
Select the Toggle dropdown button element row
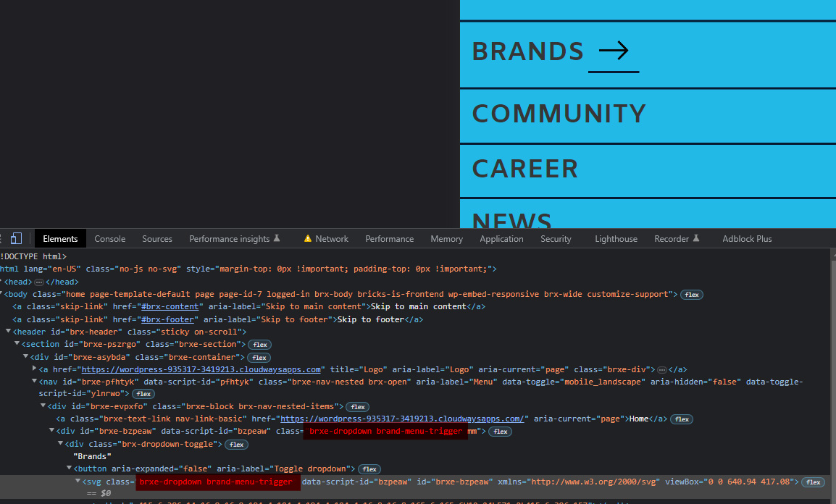coord(217,469)
